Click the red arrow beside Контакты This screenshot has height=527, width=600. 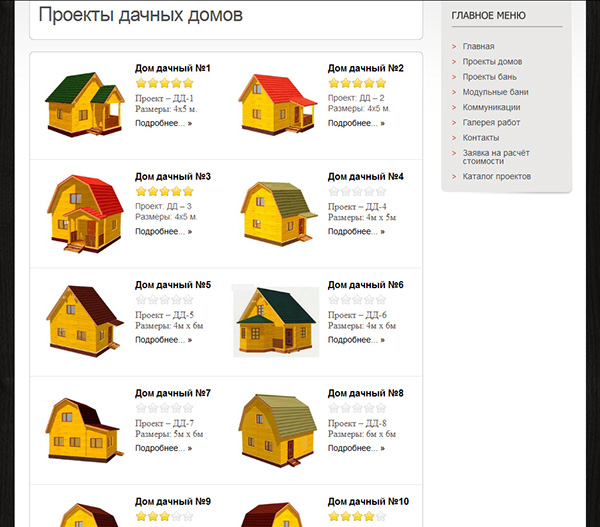[454, 138]
